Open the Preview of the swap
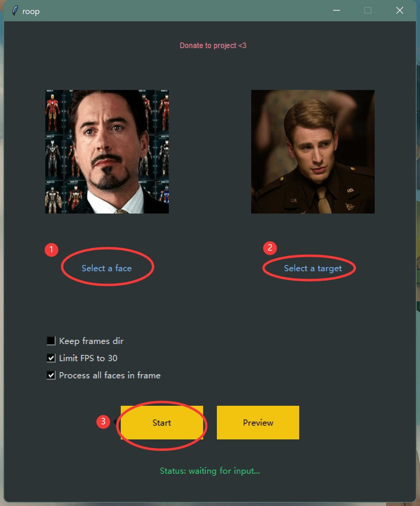The height and width of the screenshot is (506, 420). pyautogui.click(x=258, y=423)
